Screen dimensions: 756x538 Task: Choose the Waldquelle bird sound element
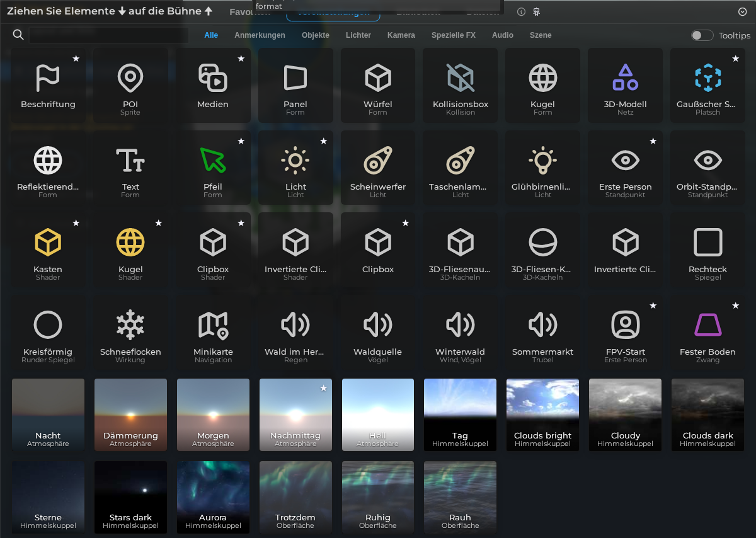(x=378, y=333)
